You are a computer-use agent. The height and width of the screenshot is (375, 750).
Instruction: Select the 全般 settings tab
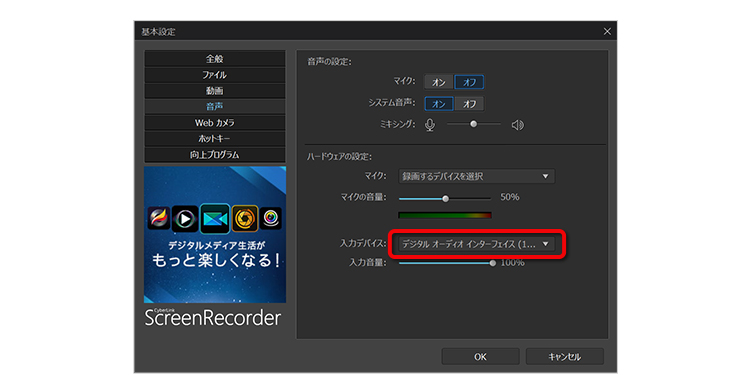[x=215, y=59]
